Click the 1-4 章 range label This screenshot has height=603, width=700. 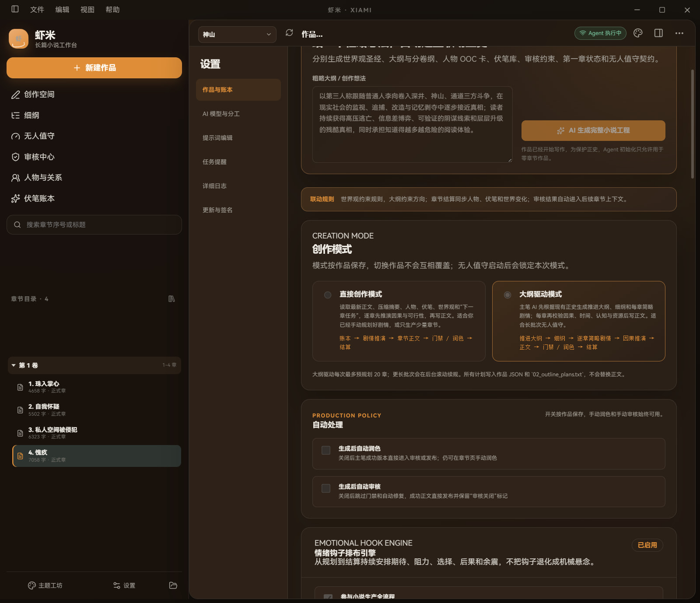pyautogui.click(x=169, y=365)
